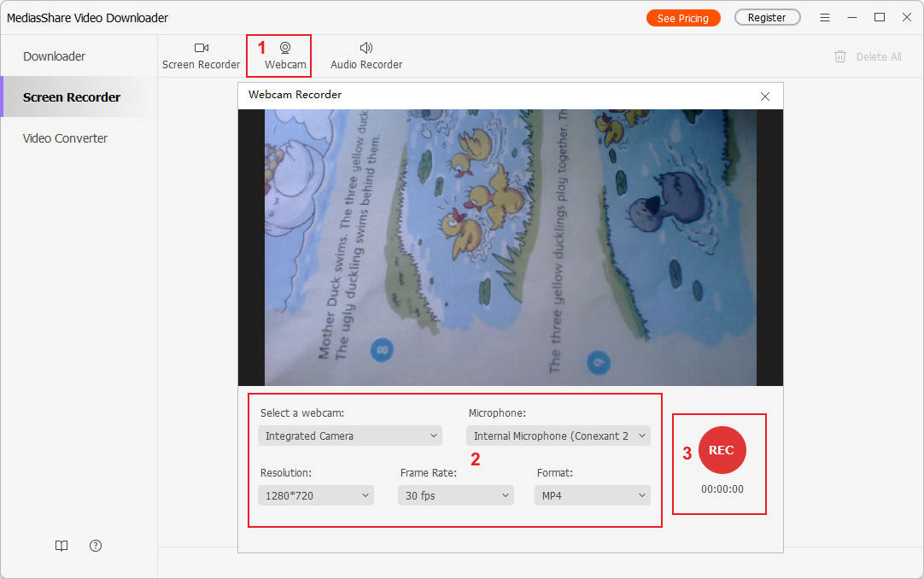The image size is (924, 579).
Task: Close the Webcam Recorder dialog
Action: [765, 96]
